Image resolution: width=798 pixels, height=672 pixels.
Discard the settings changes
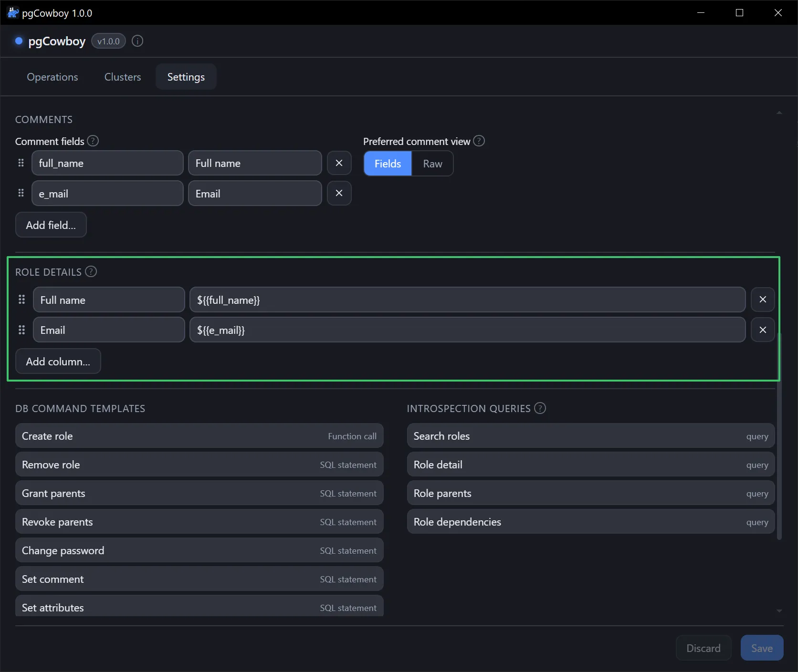(703, 648)
